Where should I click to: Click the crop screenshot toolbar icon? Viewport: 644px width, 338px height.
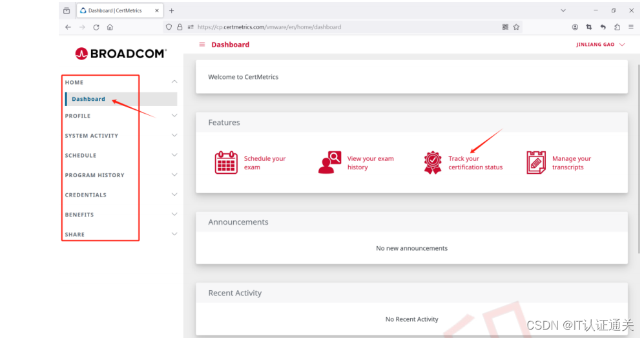(589, 27)
